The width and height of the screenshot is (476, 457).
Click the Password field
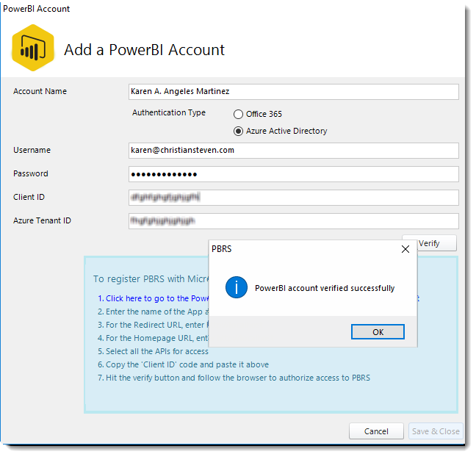pos(293,174)
